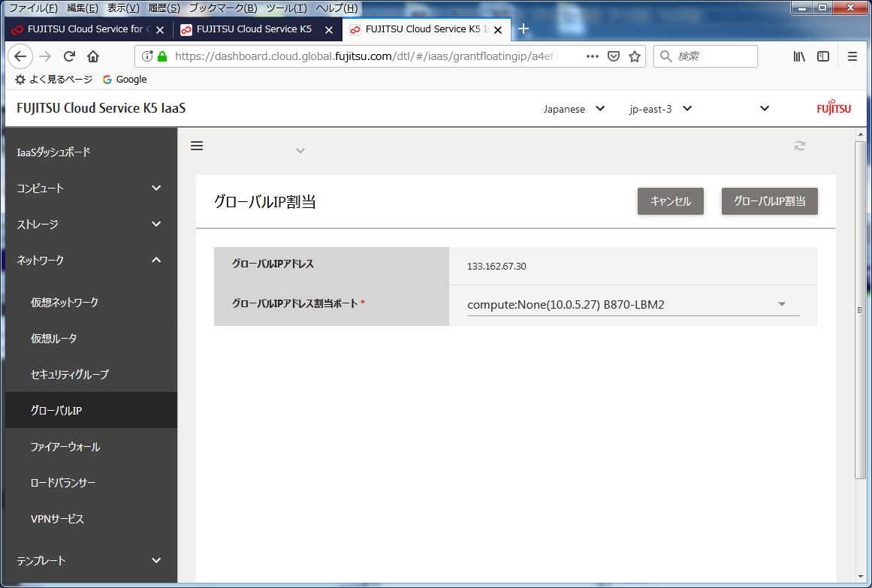
Task: Open the ブックマーク menu
Action: click(223, 8)
